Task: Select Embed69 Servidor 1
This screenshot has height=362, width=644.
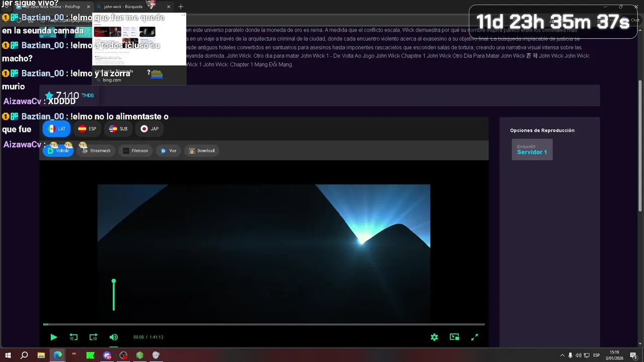Action: click(x=532, y=150)
